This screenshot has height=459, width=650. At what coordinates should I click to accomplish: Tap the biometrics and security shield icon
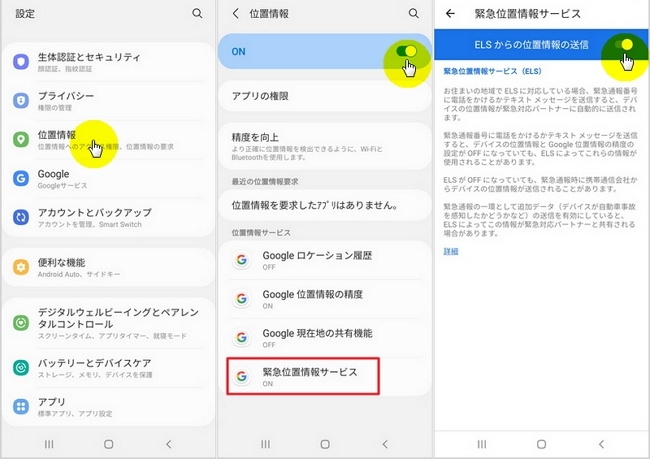pyautogui.click(x=21, y=61)
